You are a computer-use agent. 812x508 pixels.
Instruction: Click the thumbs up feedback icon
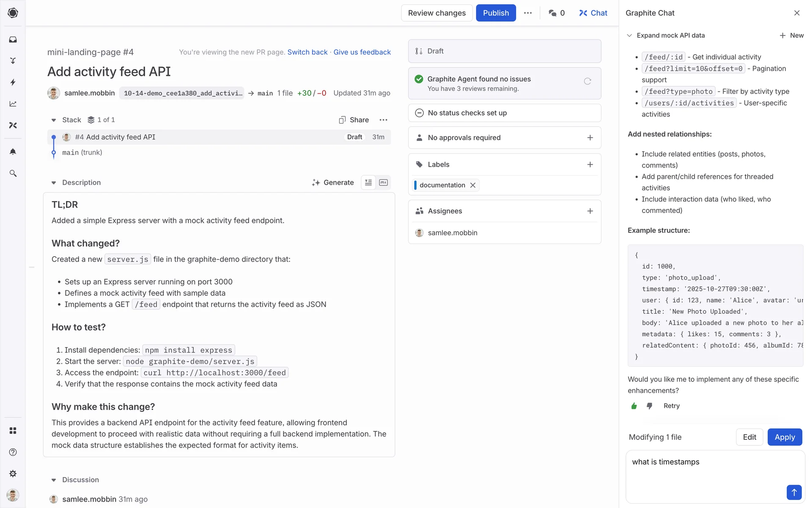(x=634, y=406)
